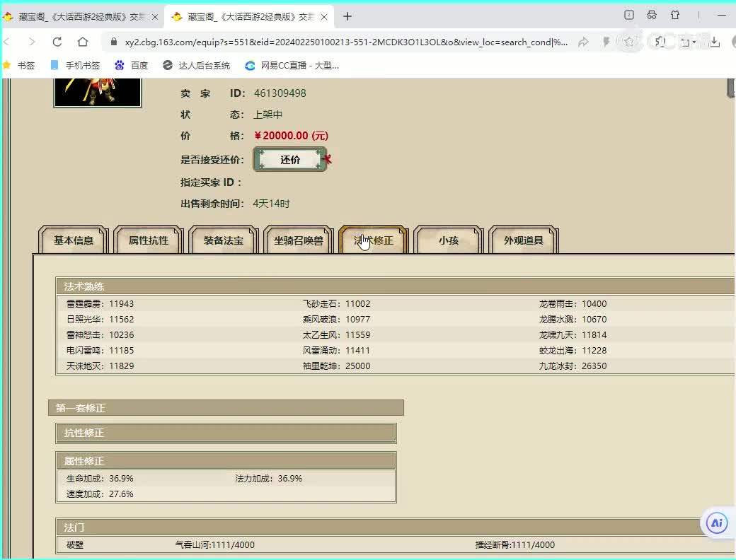Image resolution: width=736 pixels, height=560 pixels.
Task: Open the 百度 bookmark
Action: coord(132,65)
